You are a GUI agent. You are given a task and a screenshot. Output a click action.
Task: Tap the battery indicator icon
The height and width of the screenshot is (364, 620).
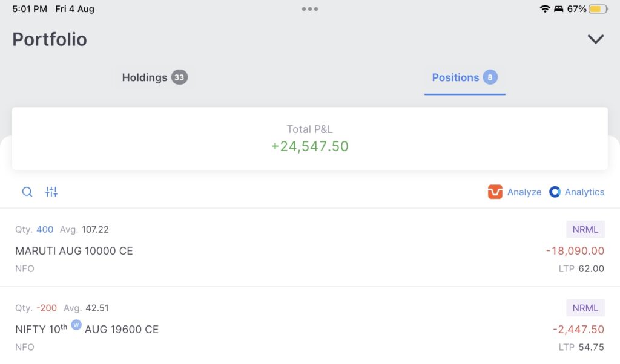(599, 9)
